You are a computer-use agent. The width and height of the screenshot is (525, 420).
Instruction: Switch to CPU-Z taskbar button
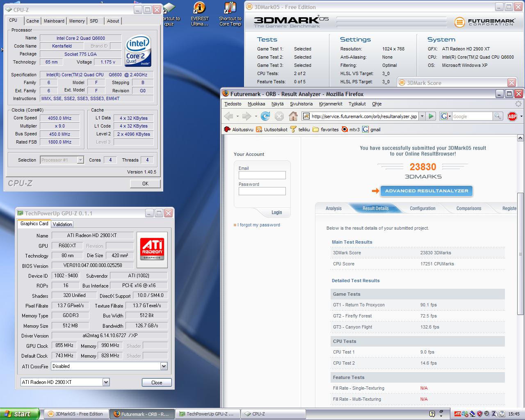coord(273,414)
